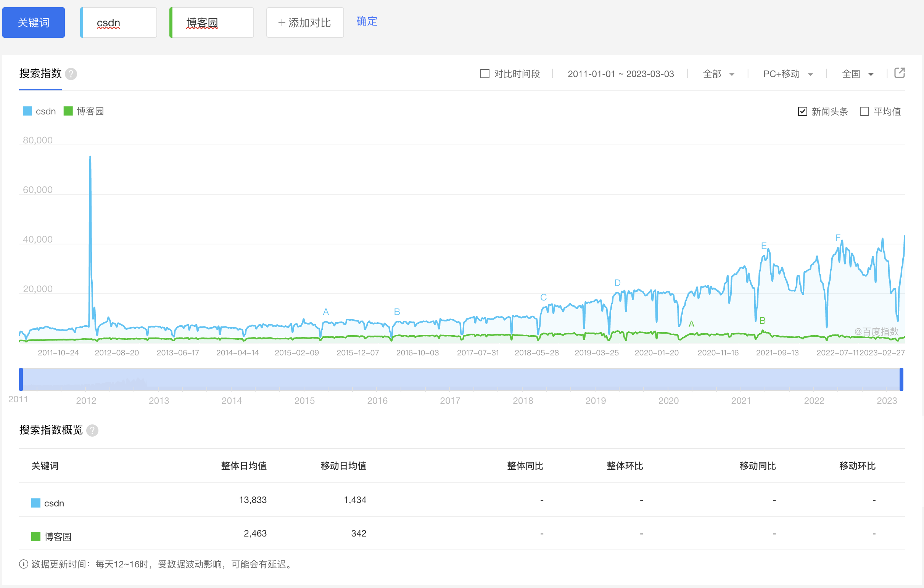Click the blue csdn legend square
The width and height of the screenshot is (924, 588).
point(27,111)
